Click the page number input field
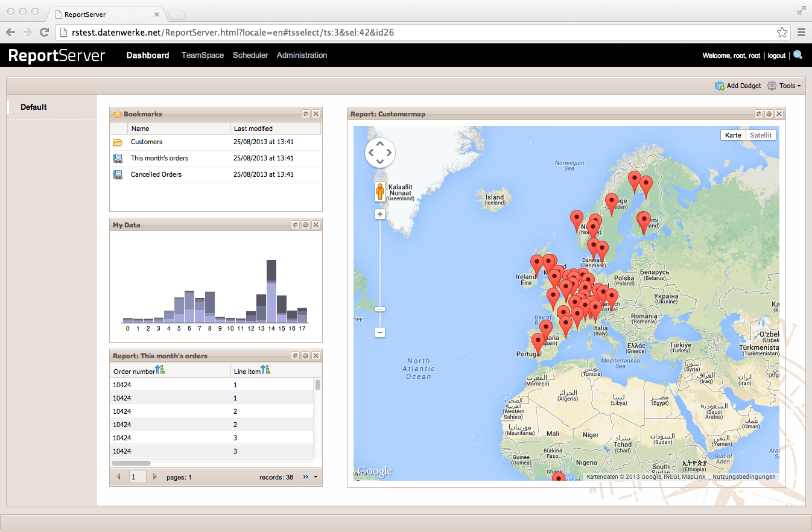Image resolution: width=812 pixels, height=532 pixels. (138, 477)
